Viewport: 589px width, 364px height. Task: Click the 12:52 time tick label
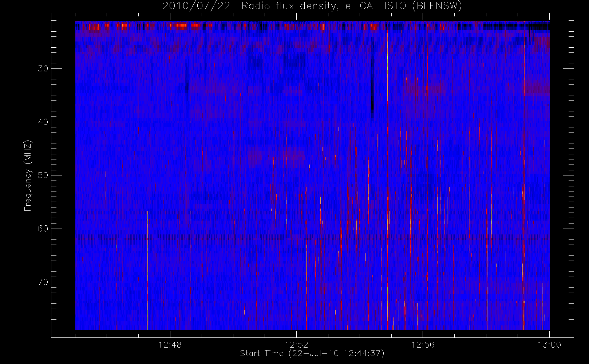coord(296,345)
